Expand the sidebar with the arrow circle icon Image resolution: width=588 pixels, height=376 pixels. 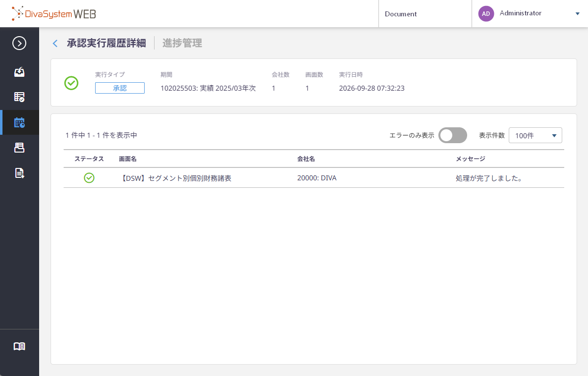(19, 43)
